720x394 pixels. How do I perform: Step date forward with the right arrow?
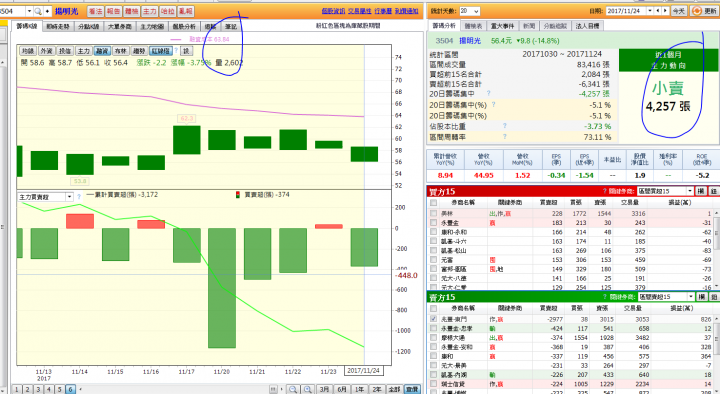click(x=665, y=11)
